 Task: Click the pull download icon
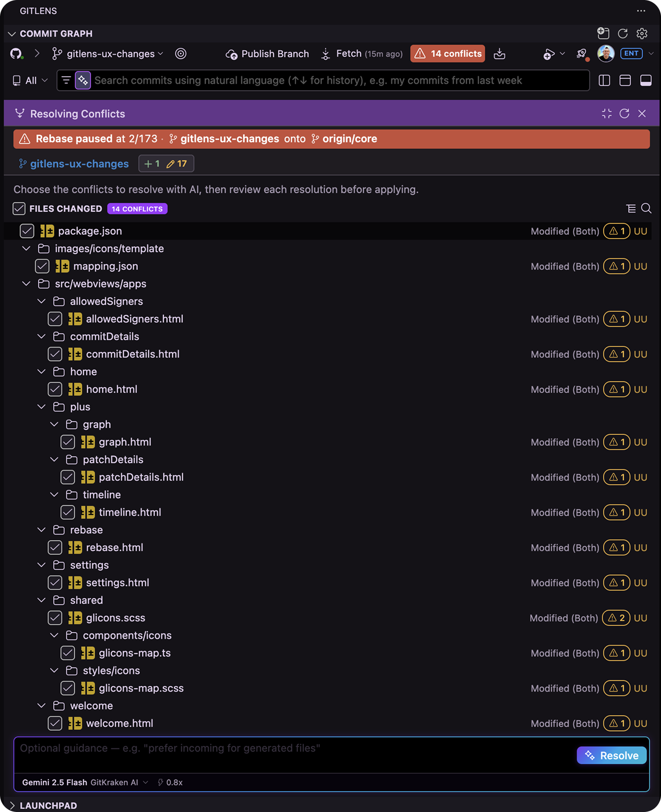click(x=499, y=54)
